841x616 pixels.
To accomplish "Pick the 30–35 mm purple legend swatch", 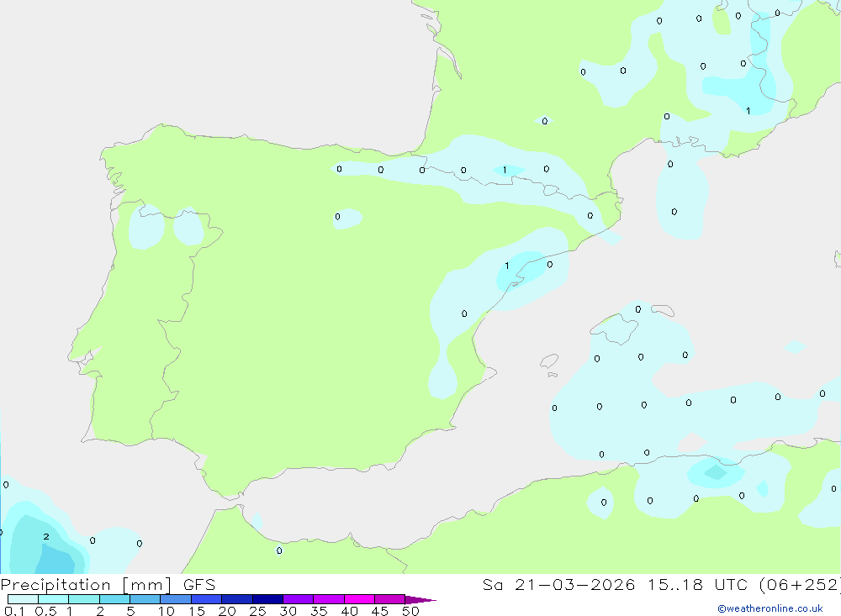I will pos(299,599).
